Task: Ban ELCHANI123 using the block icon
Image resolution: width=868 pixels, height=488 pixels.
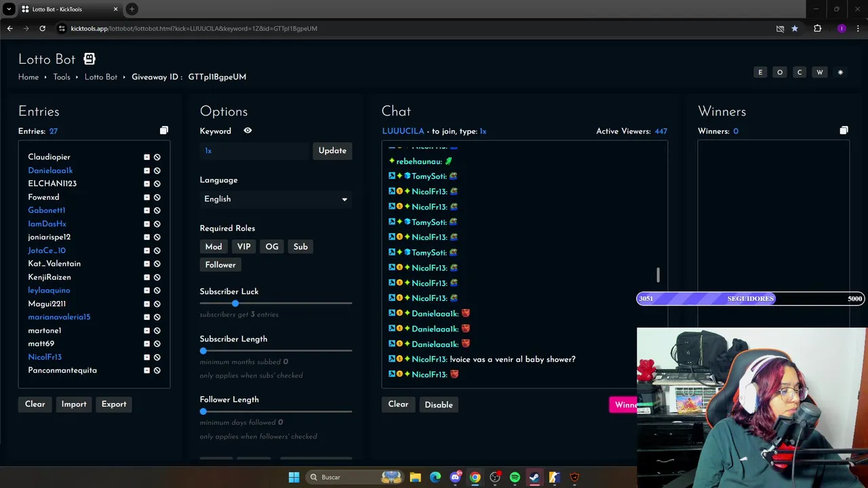Action: (x=157, y=184)
